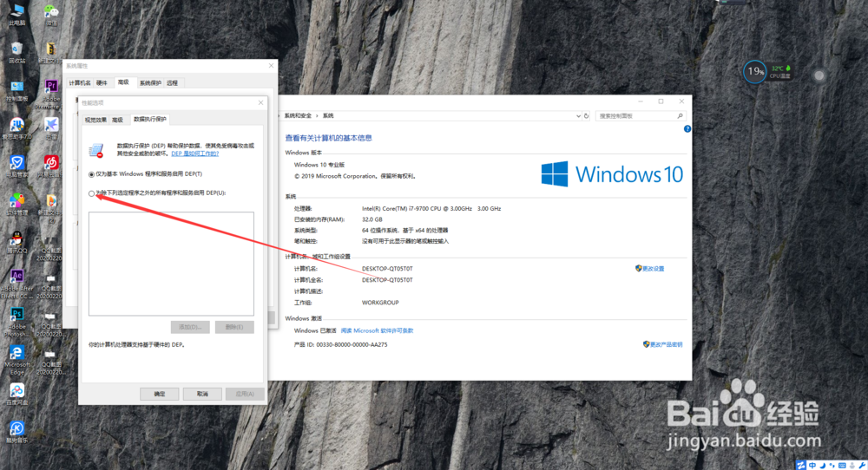This screenshot has width=868, height=470.
Task: Click 确定 button in 性能选项
Action: [160, 394]
